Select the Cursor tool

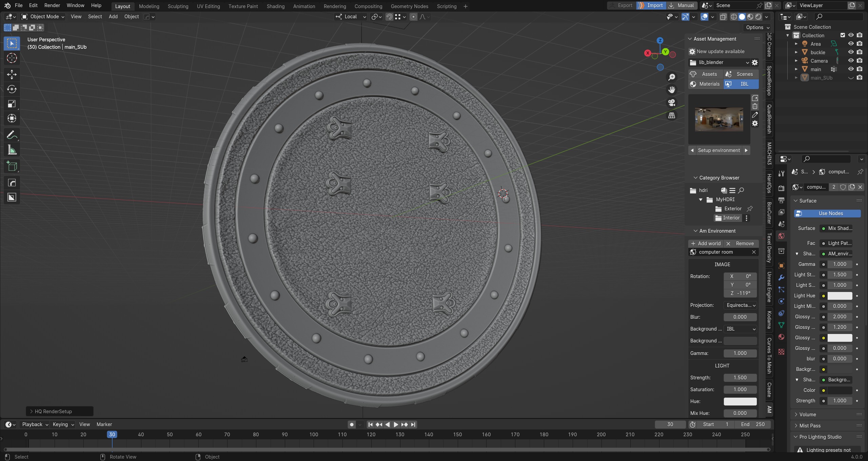point(12,58)
